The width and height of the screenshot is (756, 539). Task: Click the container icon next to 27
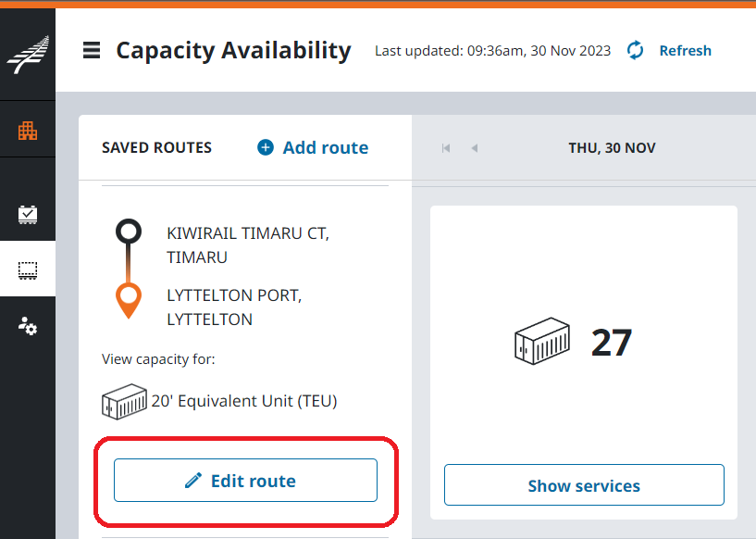click(x=541, y=343)
